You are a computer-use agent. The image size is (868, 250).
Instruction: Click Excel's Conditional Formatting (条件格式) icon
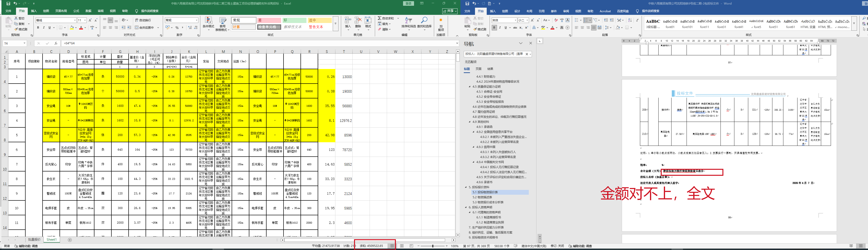pyautogui.click(x=208, y=21)
